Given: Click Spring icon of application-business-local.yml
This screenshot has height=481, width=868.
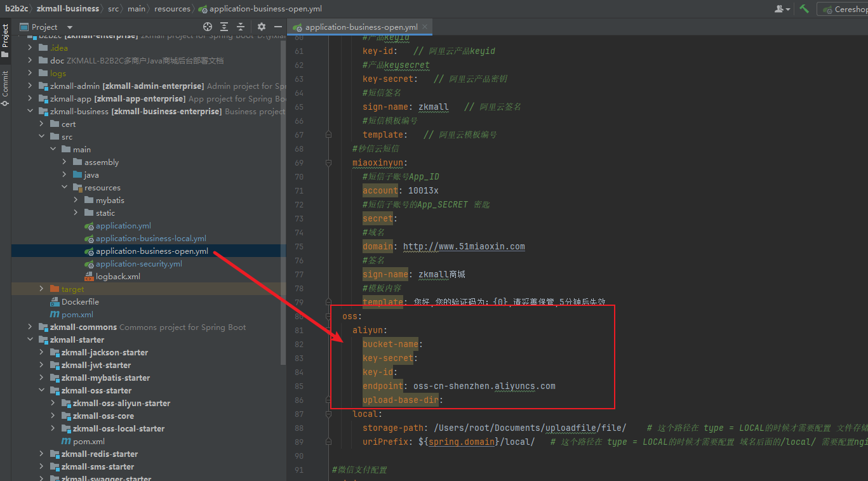Looking at the screenshot, I should pos(89,239).
